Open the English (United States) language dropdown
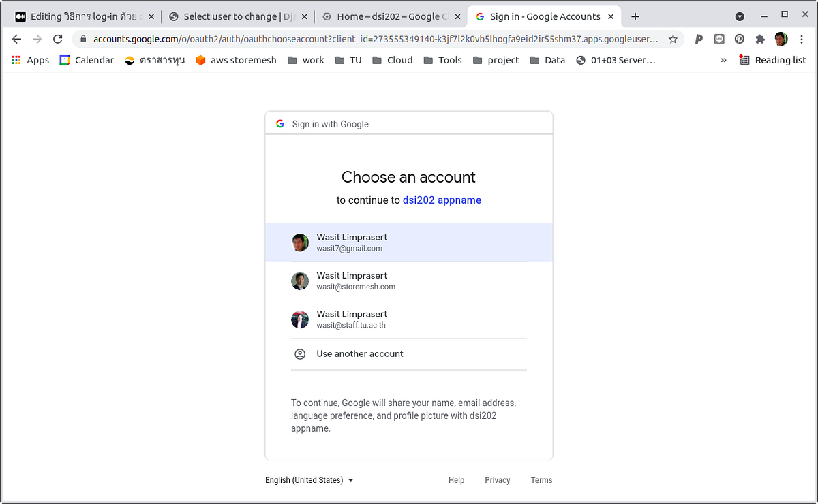The width and height of the screenshot is (818, 504). [309, 480]
